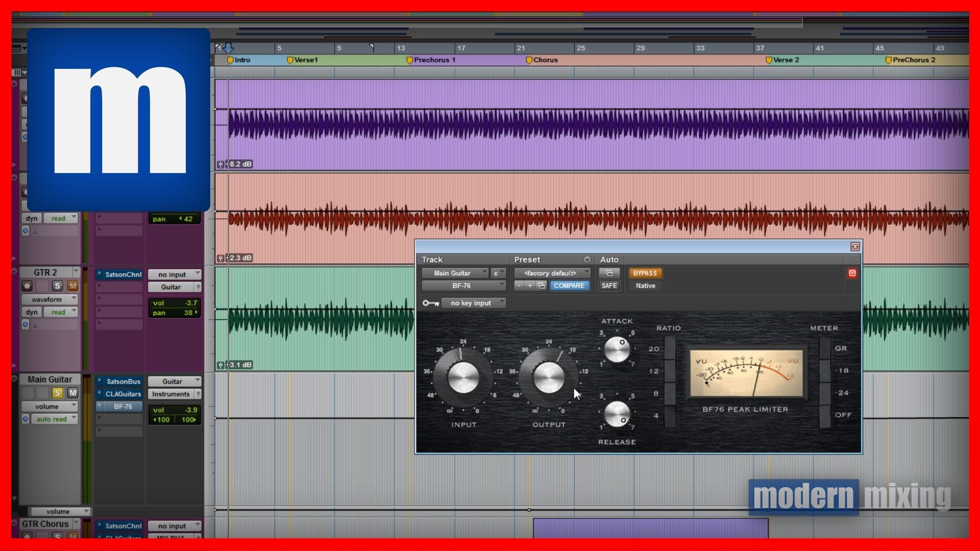Open the read automation mode selector on GTR 2

(60, 312)
